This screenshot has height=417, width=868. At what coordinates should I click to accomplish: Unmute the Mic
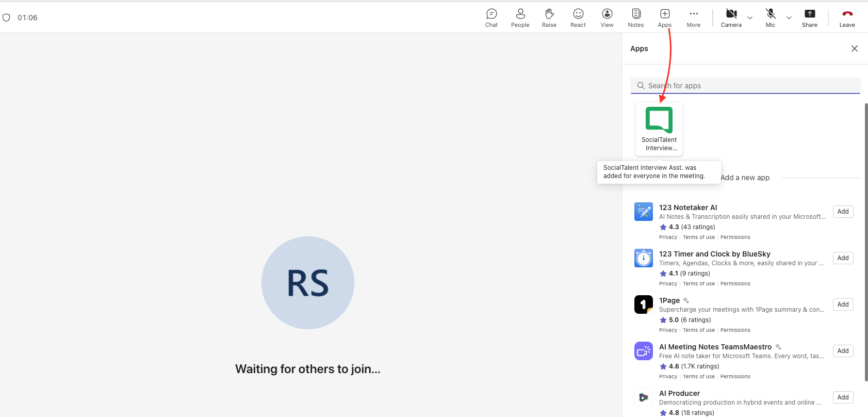coord(770,18)
